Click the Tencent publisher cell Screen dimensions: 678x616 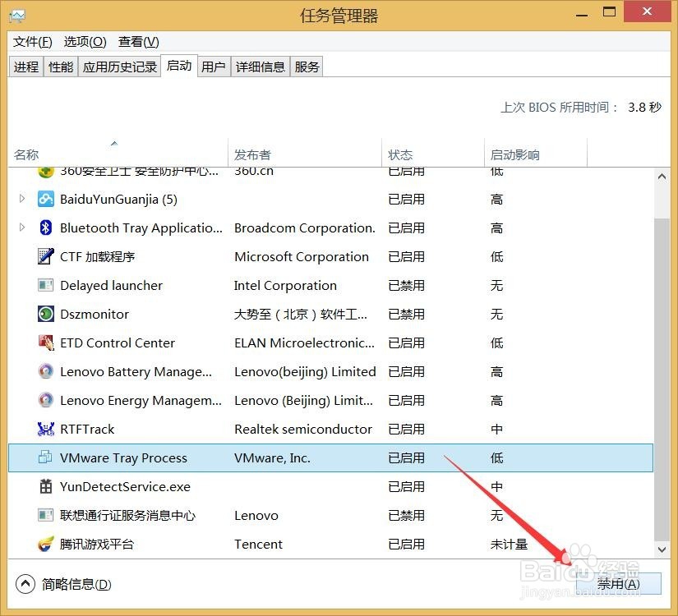coord(258,544)
